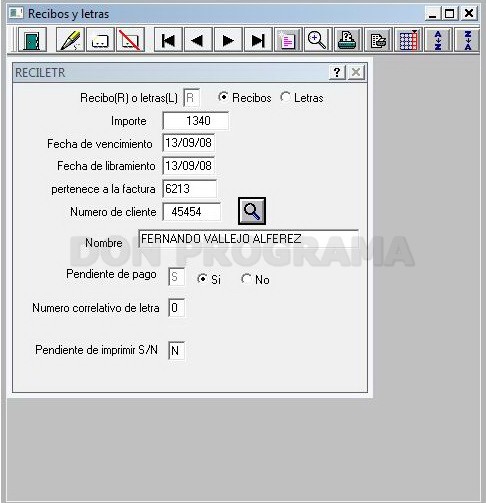Click the RECILETR help question mark button

tap(337, 72)
